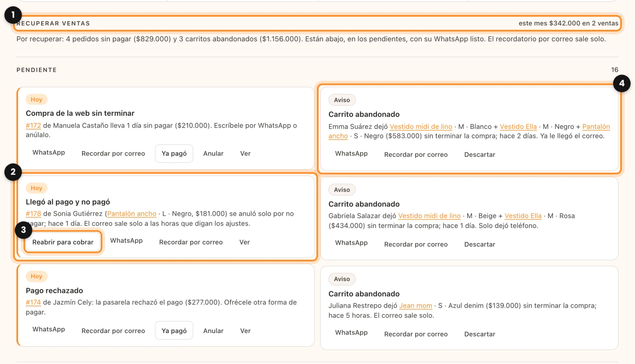
Task: Open 'Vestido Ella' link in Gabriela Salazar's cart
Action: [x=523, y=216]
